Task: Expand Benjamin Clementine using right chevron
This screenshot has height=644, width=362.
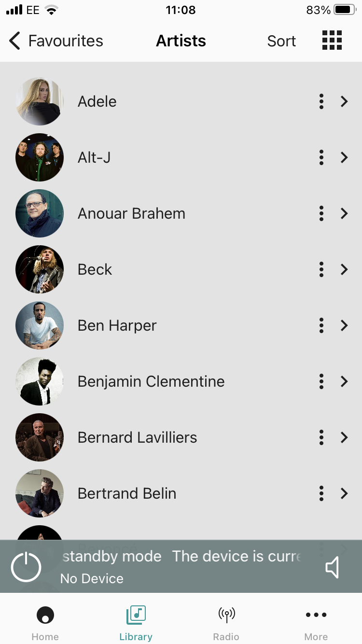Action: 344,381
